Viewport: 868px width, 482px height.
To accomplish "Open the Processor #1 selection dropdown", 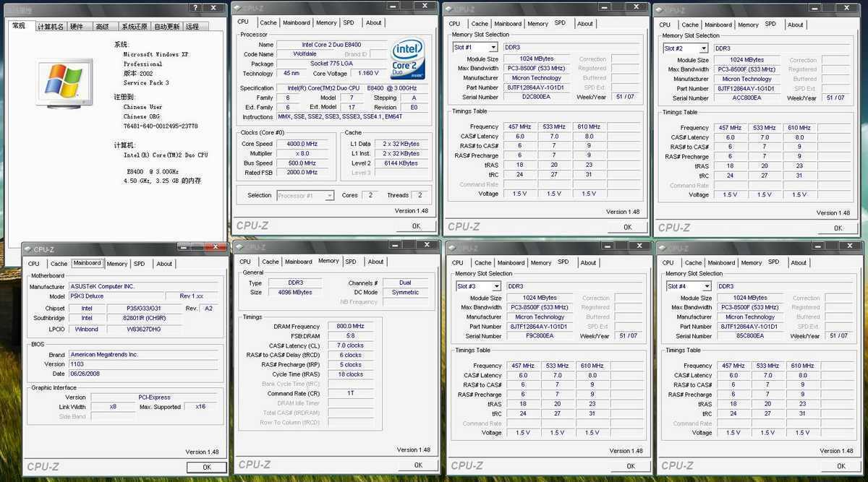I will pyautogui.click(x=329, y=195).
